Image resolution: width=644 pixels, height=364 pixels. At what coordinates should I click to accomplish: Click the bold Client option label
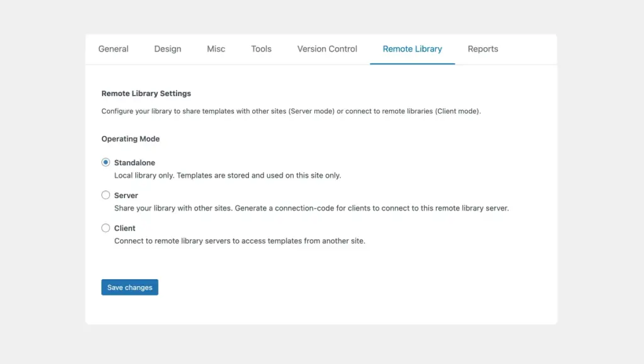tap(125, 228)
